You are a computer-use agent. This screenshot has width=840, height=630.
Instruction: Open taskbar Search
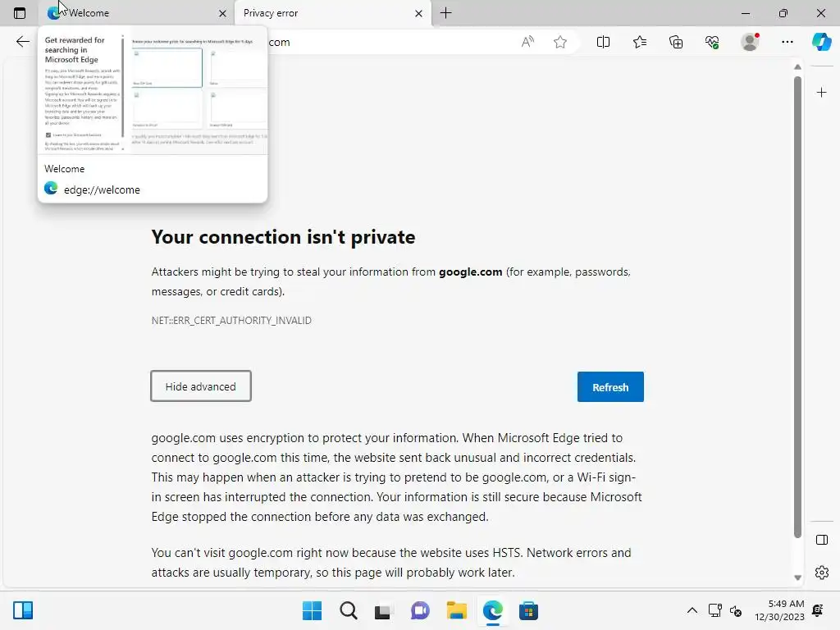(x=348, y=610)
